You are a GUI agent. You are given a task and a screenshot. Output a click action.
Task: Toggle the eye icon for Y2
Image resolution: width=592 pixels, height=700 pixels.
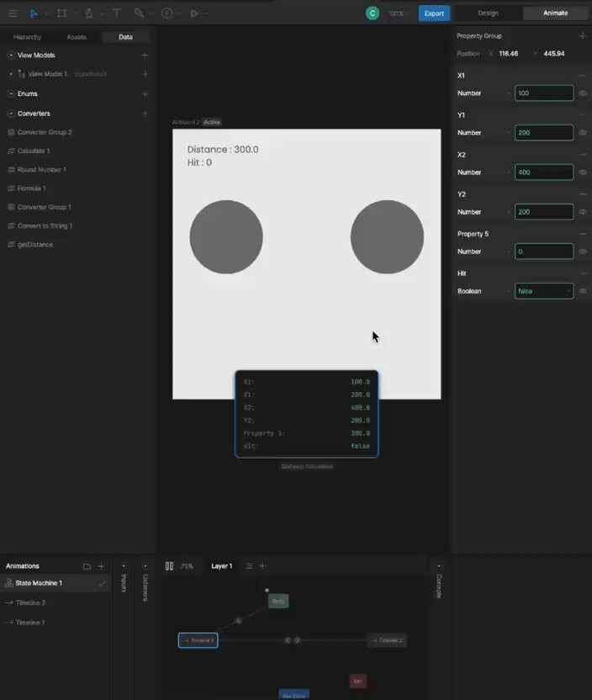coord(583,212)
